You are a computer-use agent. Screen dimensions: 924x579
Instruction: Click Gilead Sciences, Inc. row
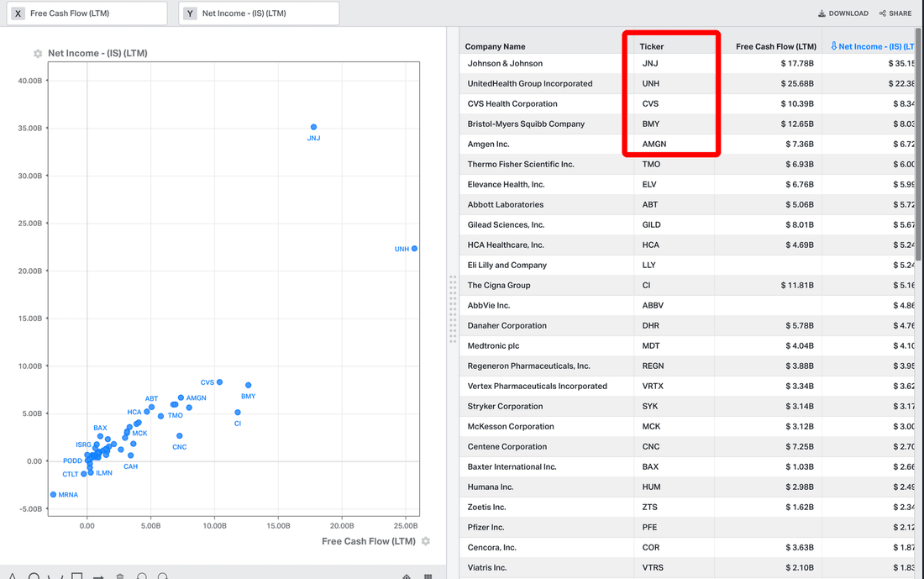click(687, 224)
